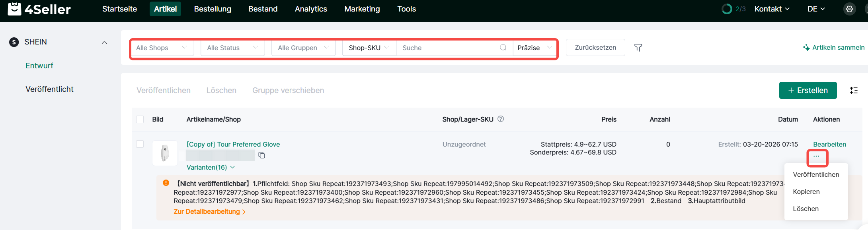Go to the Bestellung menu

[213, 9]
